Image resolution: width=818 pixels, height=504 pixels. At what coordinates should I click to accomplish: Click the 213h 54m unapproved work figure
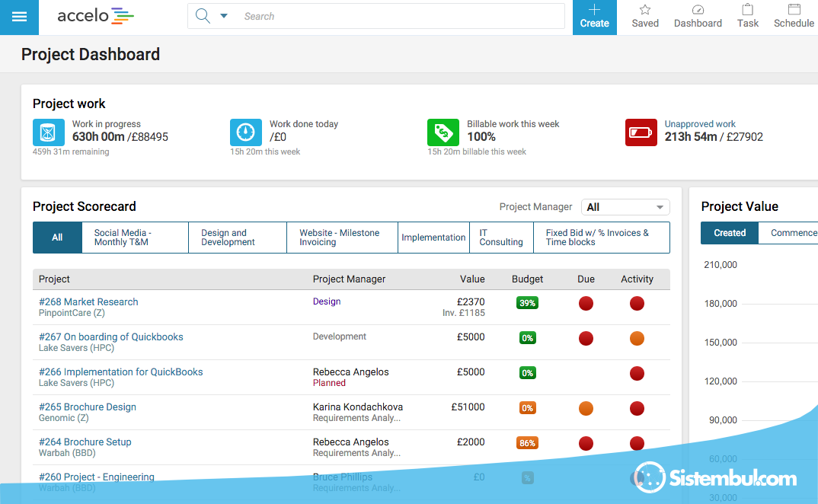691,137
